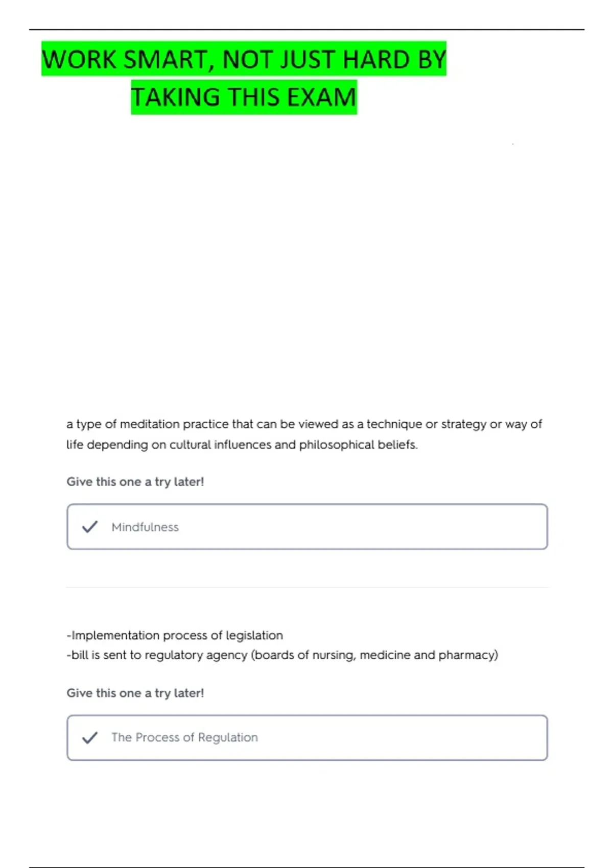
Task: Click the Implementation process of legislation line
Action: tap(175, 635)
